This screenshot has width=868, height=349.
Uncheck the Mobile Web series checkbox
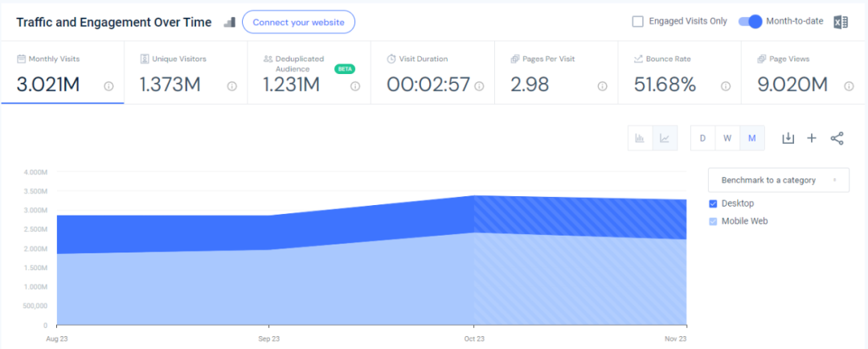tap(713, 221)
